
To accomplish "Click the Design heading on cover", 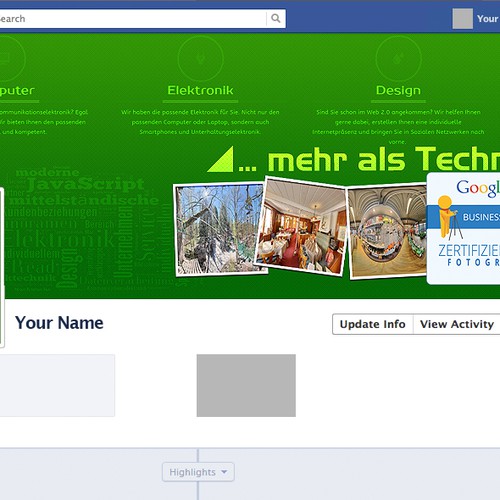I will coord(398,90).
